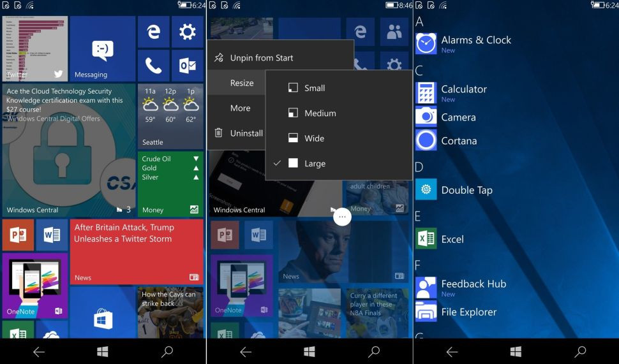Open the green Money tile on left screen
Screen dimensions: 619x364
[170, 184]
